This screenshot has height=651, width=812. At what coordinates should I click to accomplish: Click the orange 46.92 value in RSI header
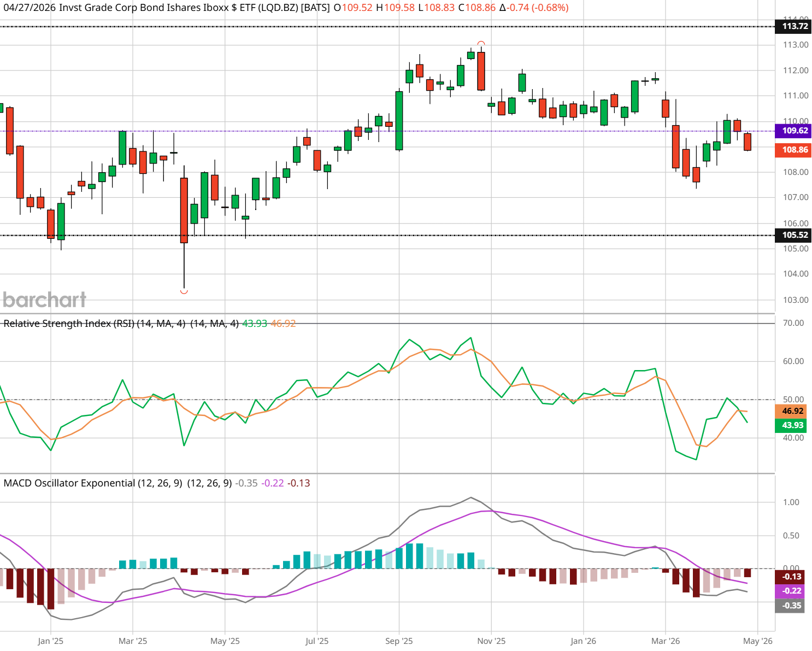point(283,324)
